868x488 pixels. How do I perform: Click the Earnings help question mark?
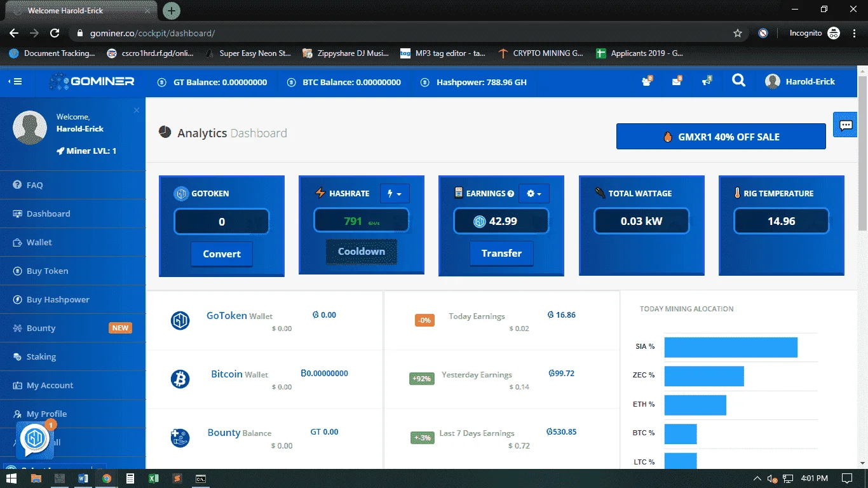coord(511,194)
